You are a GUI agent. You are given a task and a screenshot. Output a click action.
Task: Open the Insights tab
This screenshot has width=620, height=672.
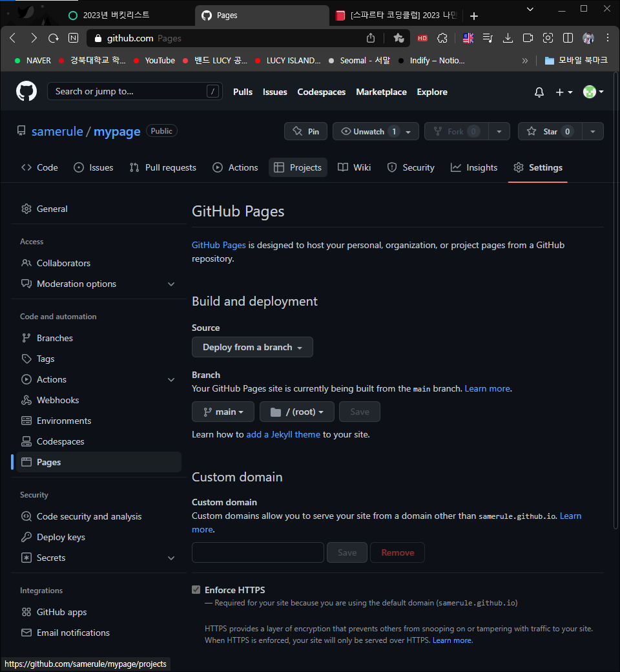[474, 167]
